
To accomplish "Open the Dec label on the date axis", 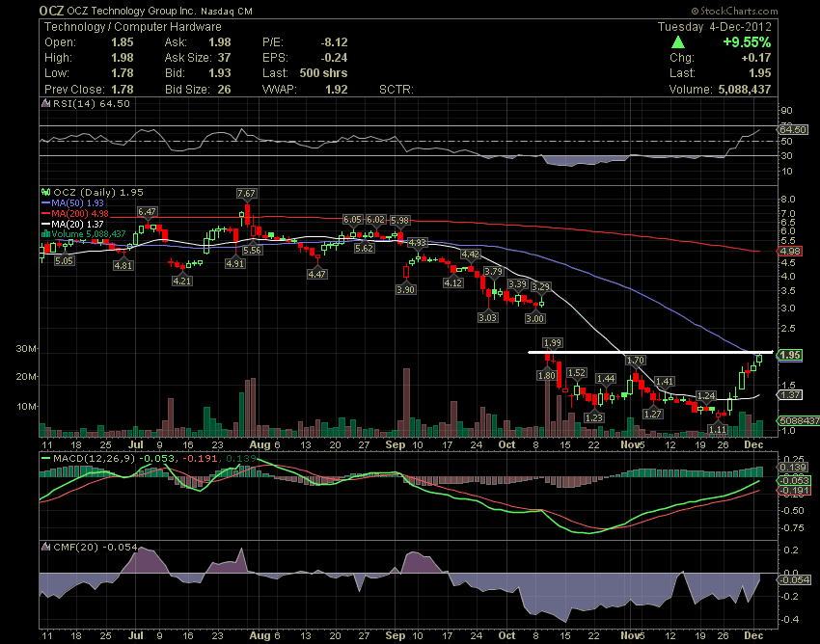I will click(753, 445).
